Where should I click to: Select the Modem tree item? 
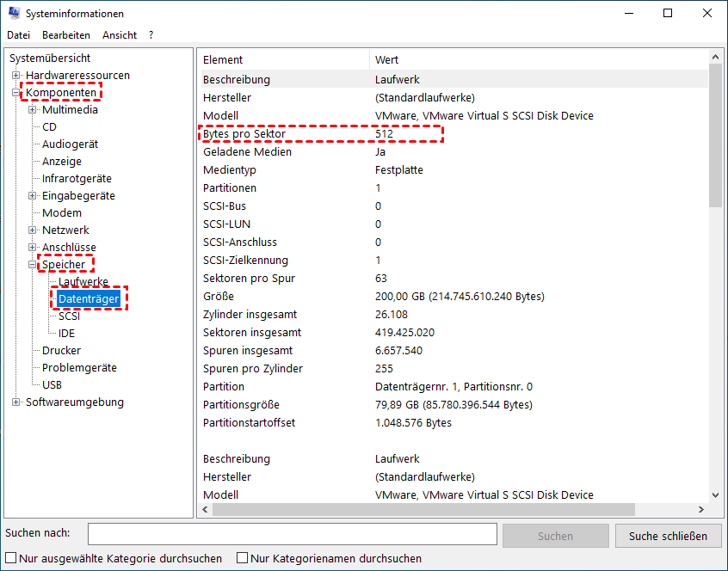click(x=62, y=213)
